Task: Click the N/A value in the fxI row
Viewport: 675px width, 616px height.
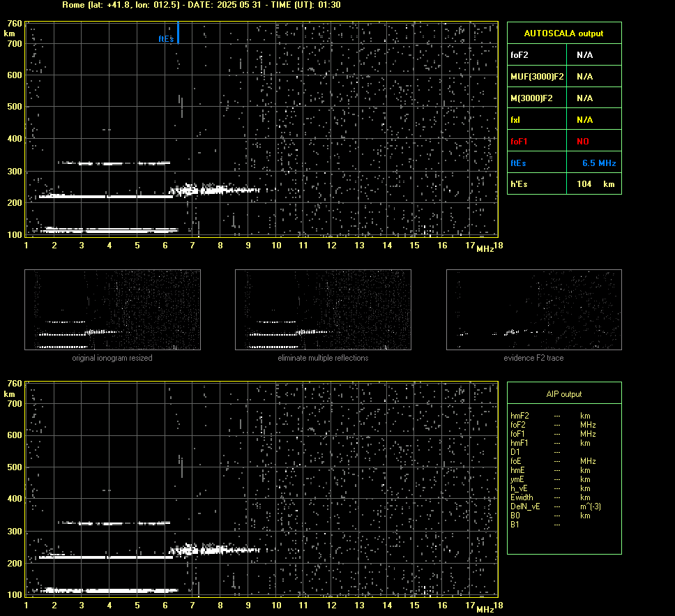Action: click(x=584, y=120)
